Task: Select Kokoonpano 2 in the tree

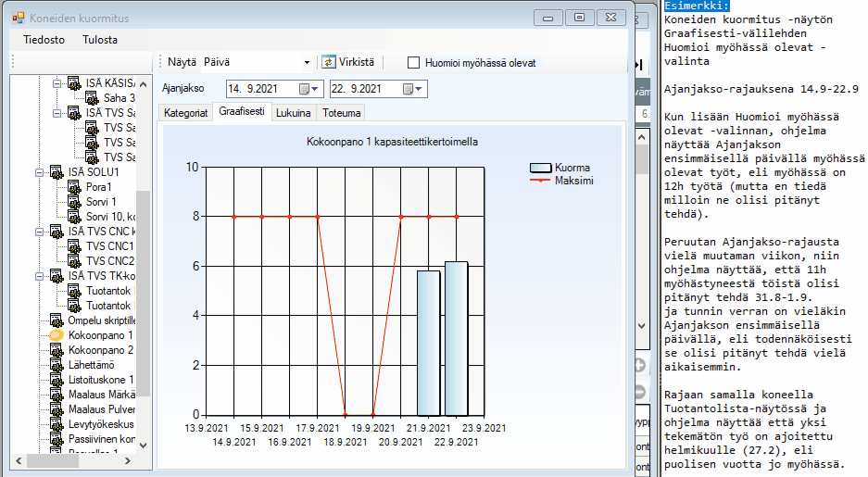Action: (x=101, y=350)
